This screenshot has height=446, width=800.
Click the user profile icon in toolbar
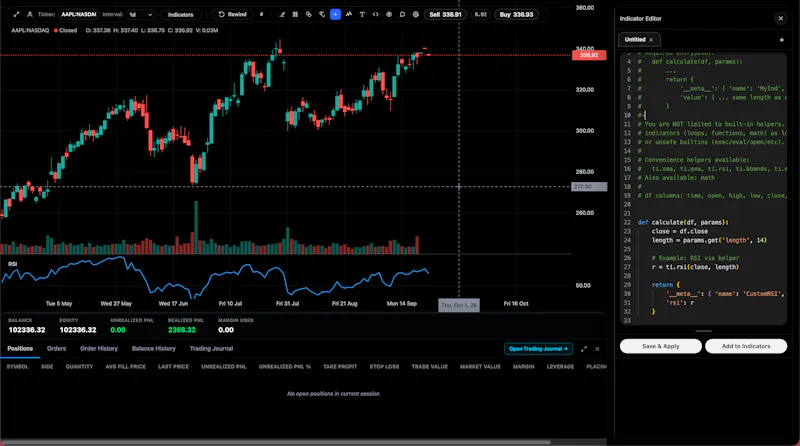(x=30, y=14)
